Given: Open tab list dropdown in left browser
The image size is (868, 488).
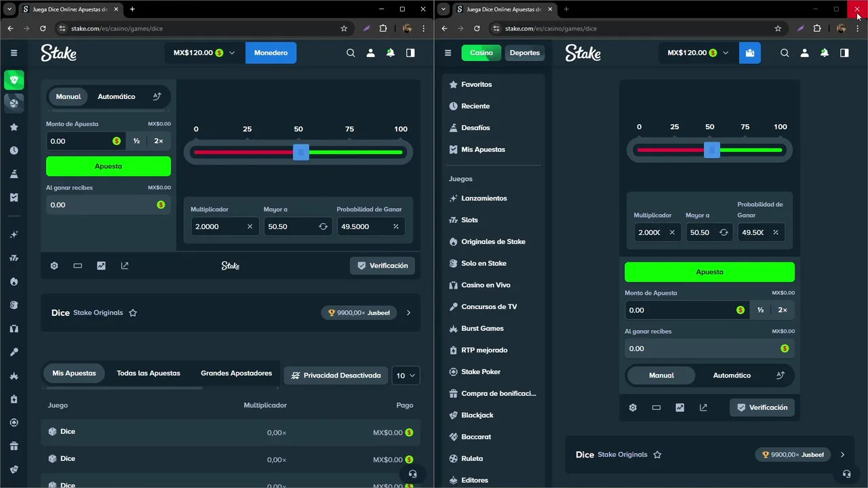Looking at the screenshot, I should [9, 9].
